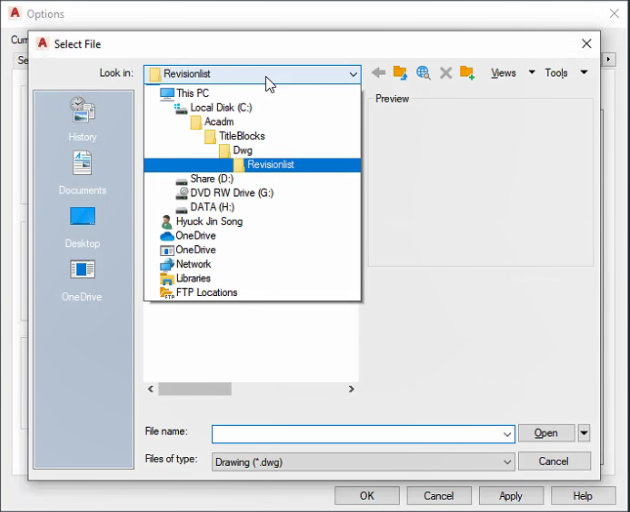Click OK in the Options window
The image size is (630, 512).
point(367,496)
